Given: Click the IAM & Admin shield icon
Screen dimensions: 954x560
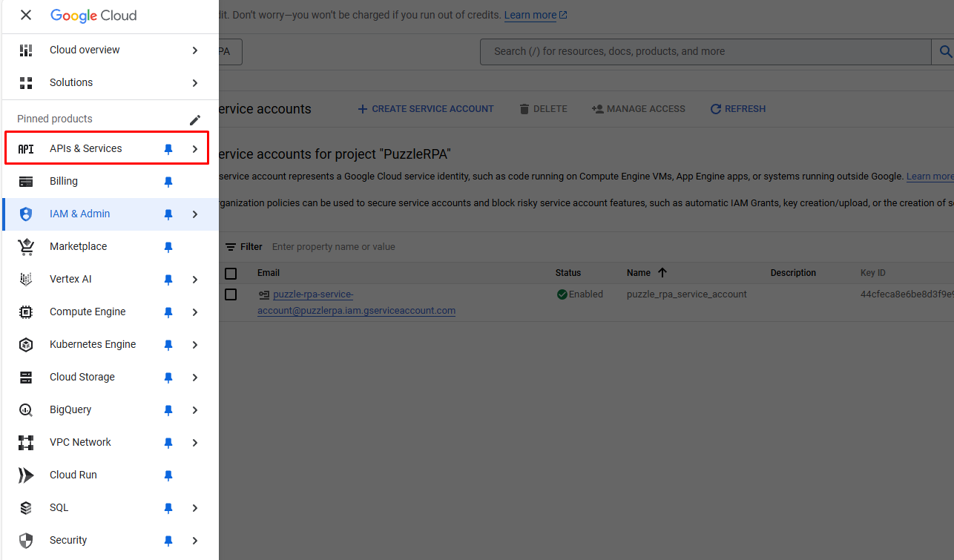Looking at the screenshot, I should tap(26, 214).
